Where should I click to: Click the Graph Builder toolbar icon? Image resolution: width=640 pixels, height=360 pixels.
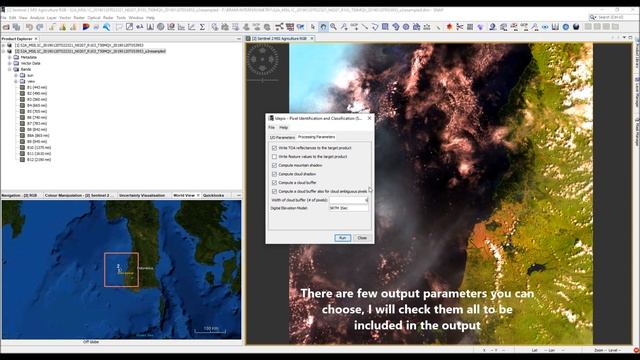280,27
